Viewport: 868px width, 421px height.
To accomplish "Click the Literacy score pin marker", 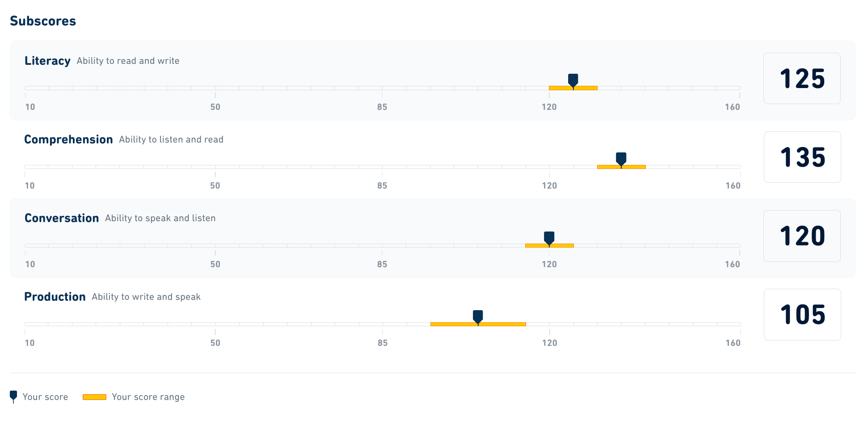I will point(573,80).
